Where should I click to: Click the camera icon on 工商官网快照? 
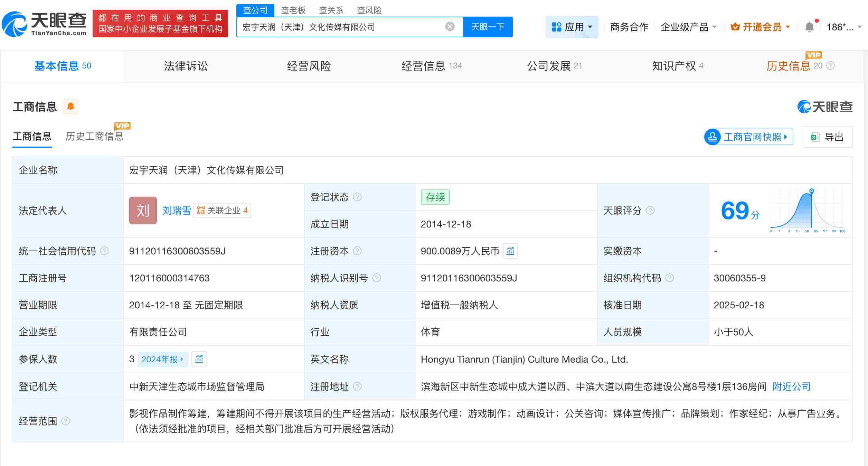point(712,137)
